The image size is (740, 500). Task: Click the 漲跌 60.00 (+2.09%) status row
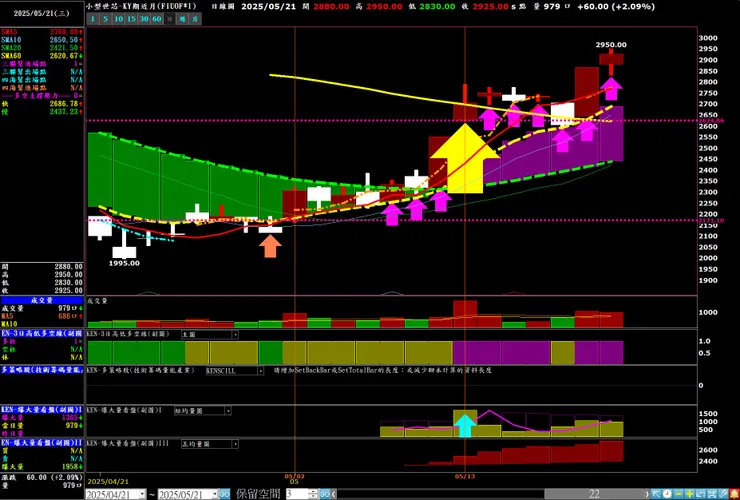tap(42, 477)
